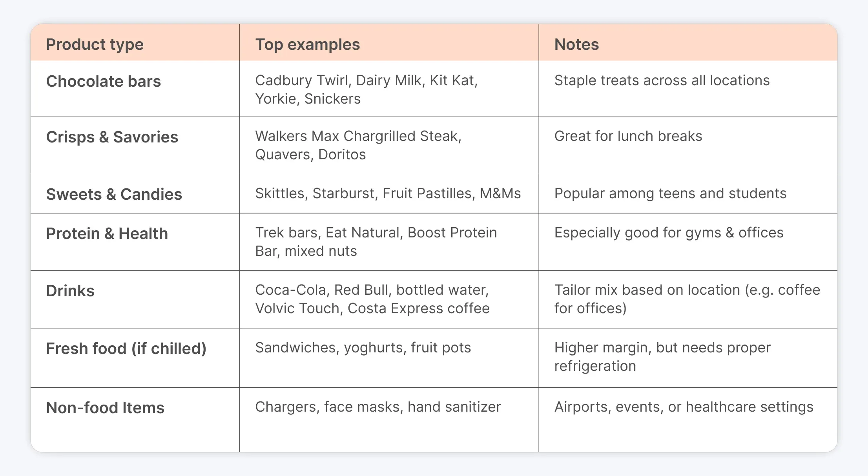Select the Chocolate bars row label
The image size is (868, 476).
coord(103,81)
